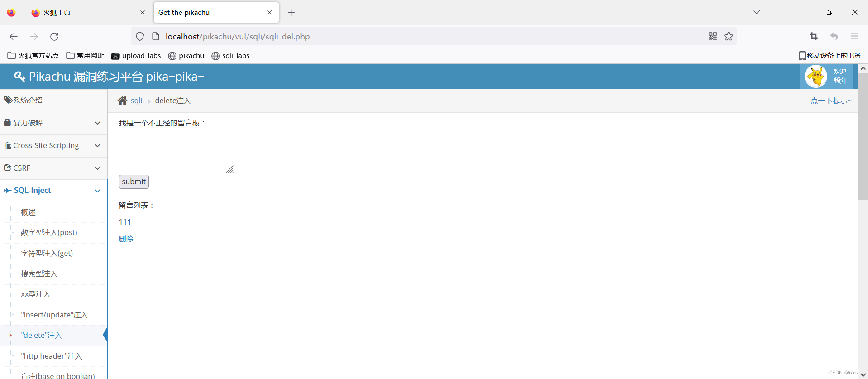Viewport: 868px width, 379px height.
Task: Open a new browser tab
Action: (x=291, y=13)
